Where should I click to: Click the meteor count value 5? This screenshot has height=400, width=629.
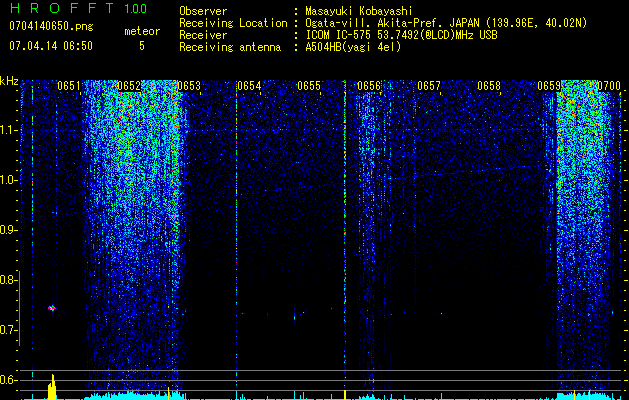click(142, 46)
